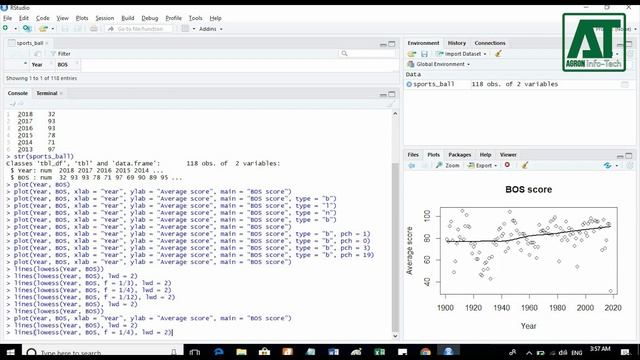This screenshot has width=640, height=360.
Task: Expand the sports_ball data object
Action: (409, 84)
